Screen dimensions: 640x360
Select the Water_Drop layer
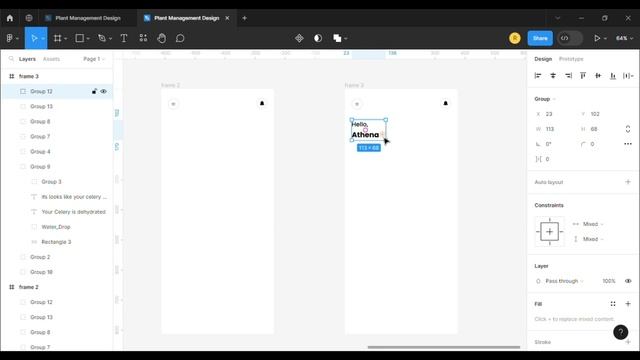(x=57, y=227)
